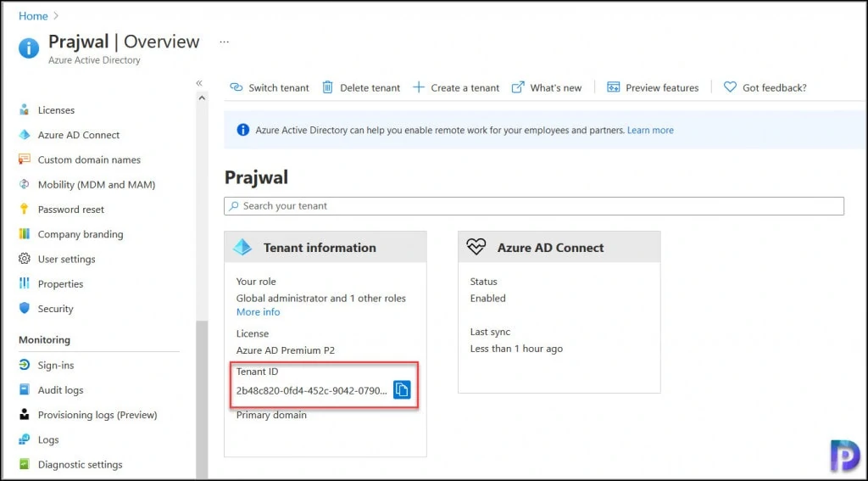Focus the Search your tenant field
This screenshot has height=481, width=868.
pos(534,205)
